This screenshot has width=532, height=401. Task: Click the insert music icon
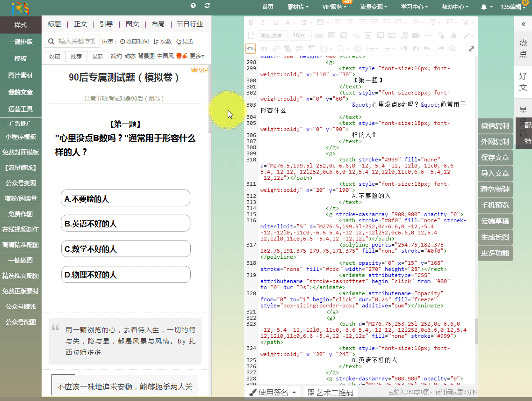pyautogui.click(x=405, y=36)
